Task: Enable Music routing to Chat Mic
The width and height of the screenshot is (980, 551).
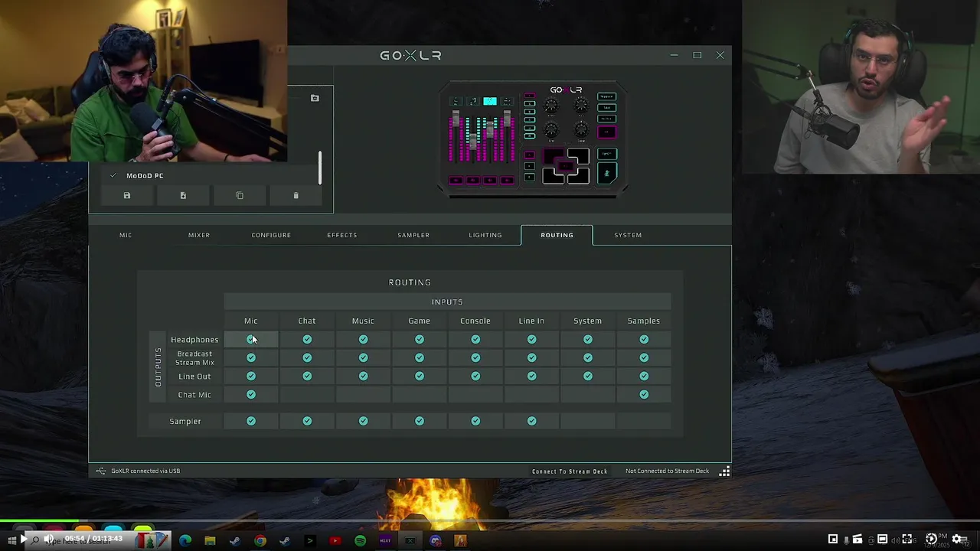Action: click(x=363, y=395)
